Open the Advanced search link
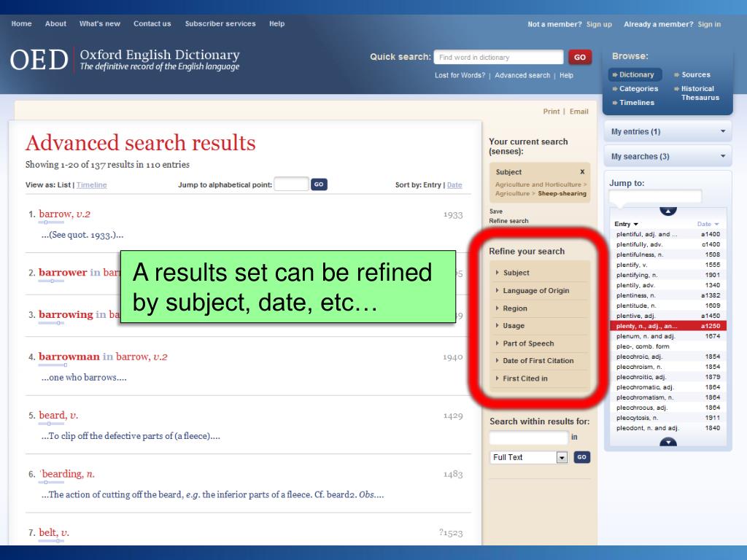 click(522, 75)
